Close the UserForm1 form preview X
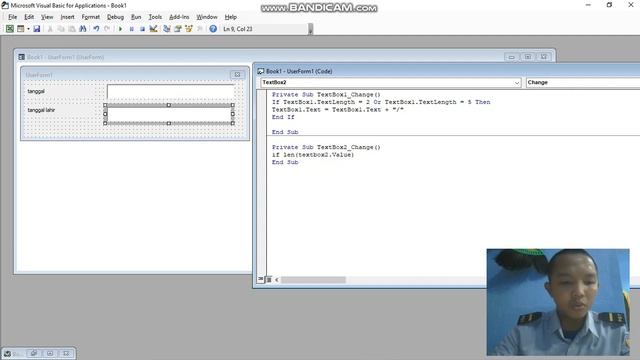 [237, 75]
